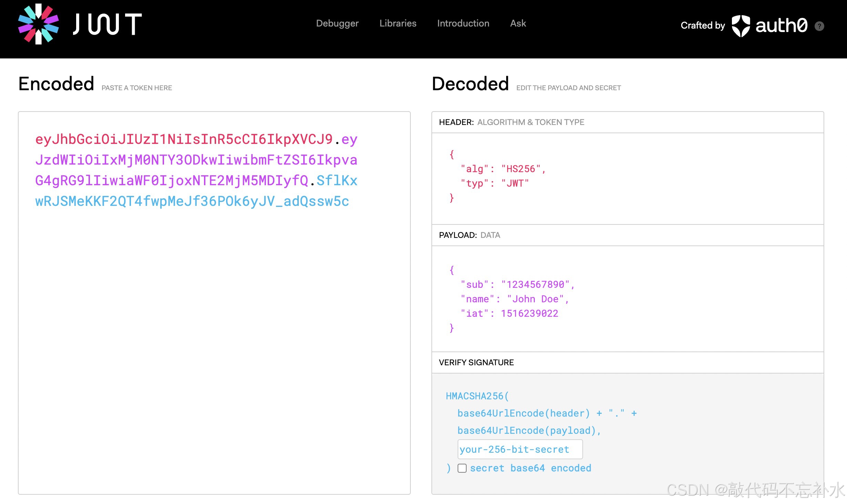Viewport: 847px width, 504px height.
Task: Click the colorful JWT pinwheel logo
Action: [x=38, y=24]
